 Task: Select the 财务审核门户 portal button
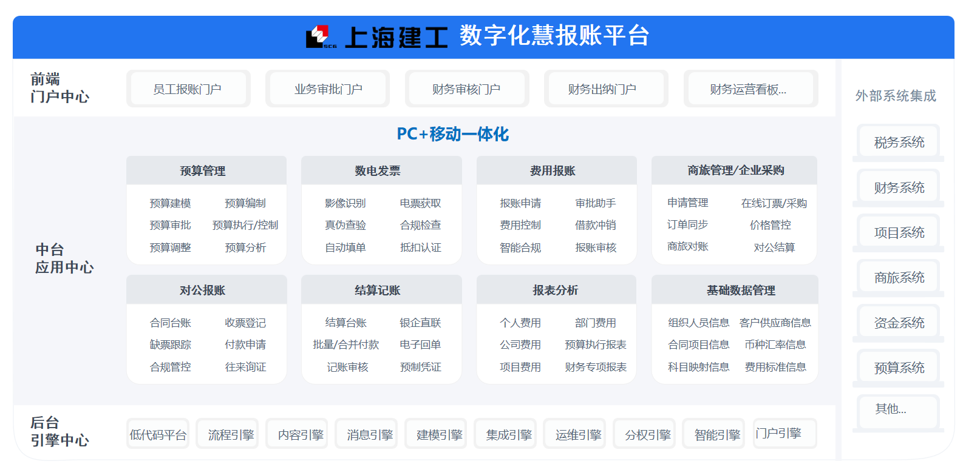467,89
